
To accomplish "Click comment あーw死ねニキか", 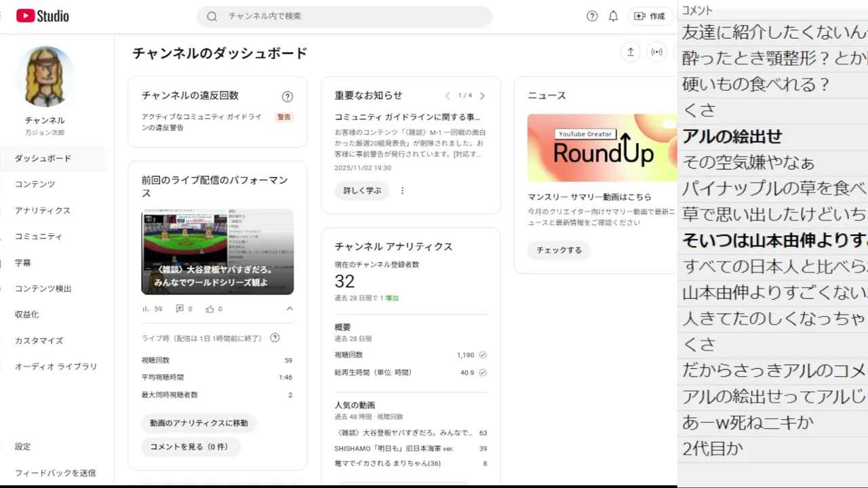I will coord(747,423).
